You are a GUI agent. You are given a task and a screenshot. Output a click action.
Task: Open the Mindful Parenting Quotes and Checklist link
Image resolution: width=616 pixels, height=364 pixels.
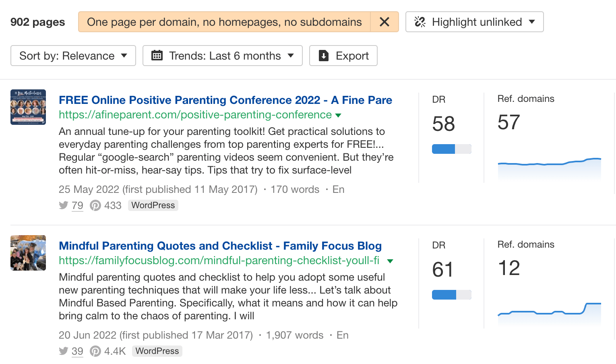tap(220, 246)
